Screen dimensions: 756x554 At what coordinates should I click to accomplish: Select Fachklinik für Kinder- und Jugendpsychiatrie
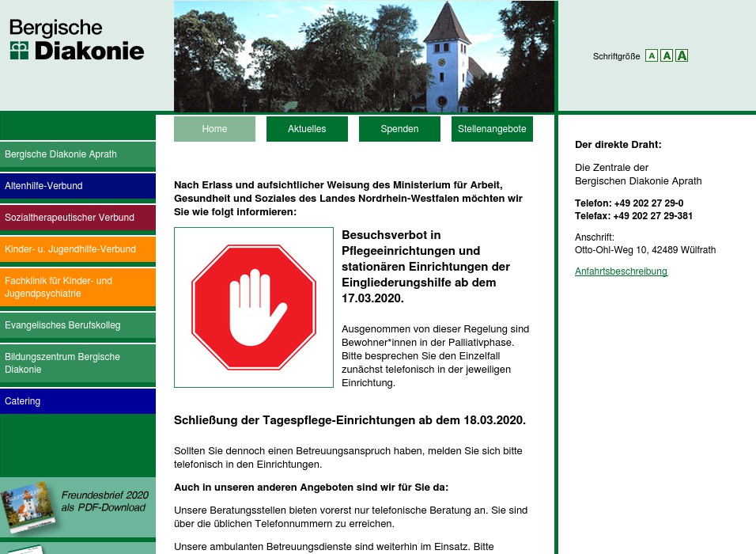[x=63, y=287]
